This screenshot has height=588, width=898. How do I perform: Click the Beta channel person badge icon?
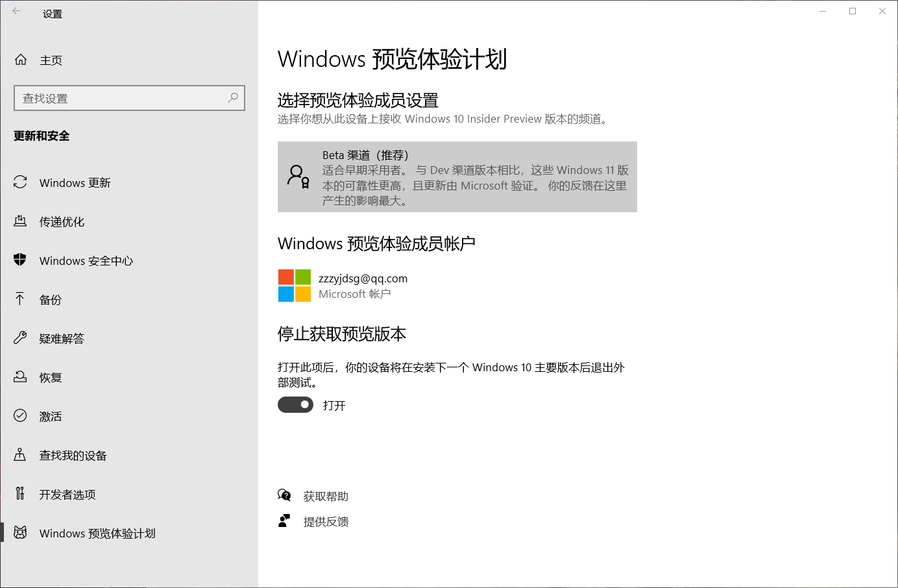[298, 177]
